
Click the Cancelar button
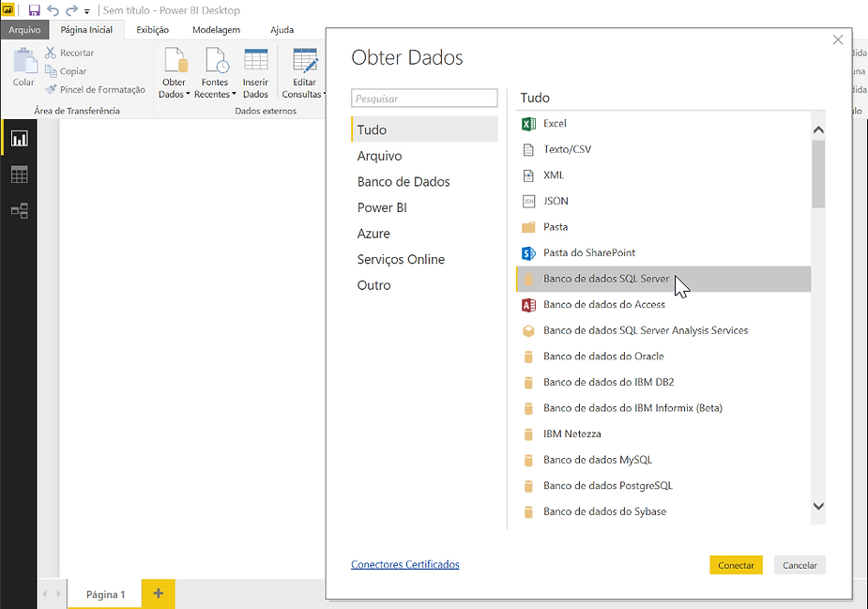coord(799,565)
